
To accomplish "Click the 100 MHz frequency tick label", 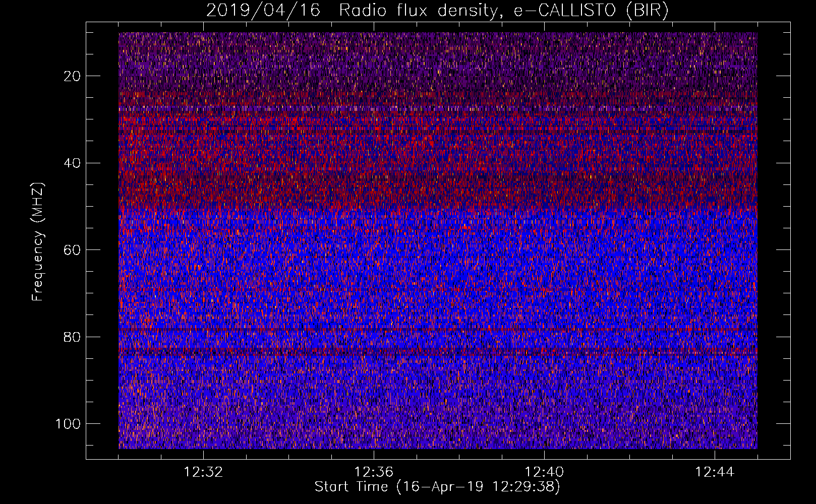I will point(68,424).
